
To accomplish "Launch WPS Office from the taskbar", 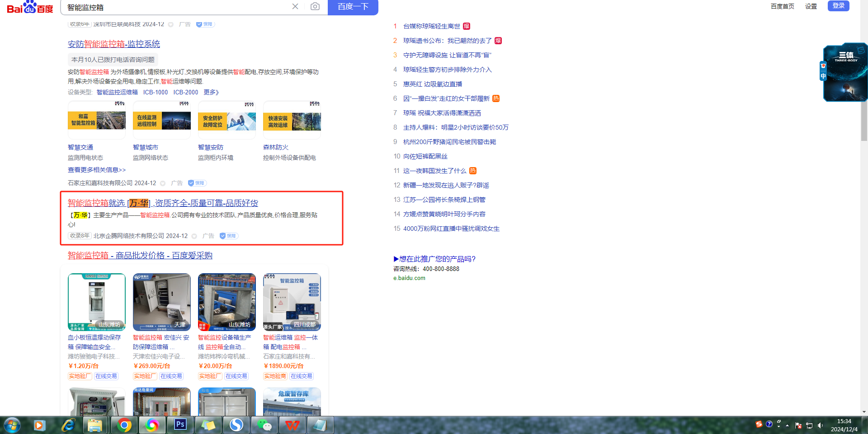I will (292, 425).
